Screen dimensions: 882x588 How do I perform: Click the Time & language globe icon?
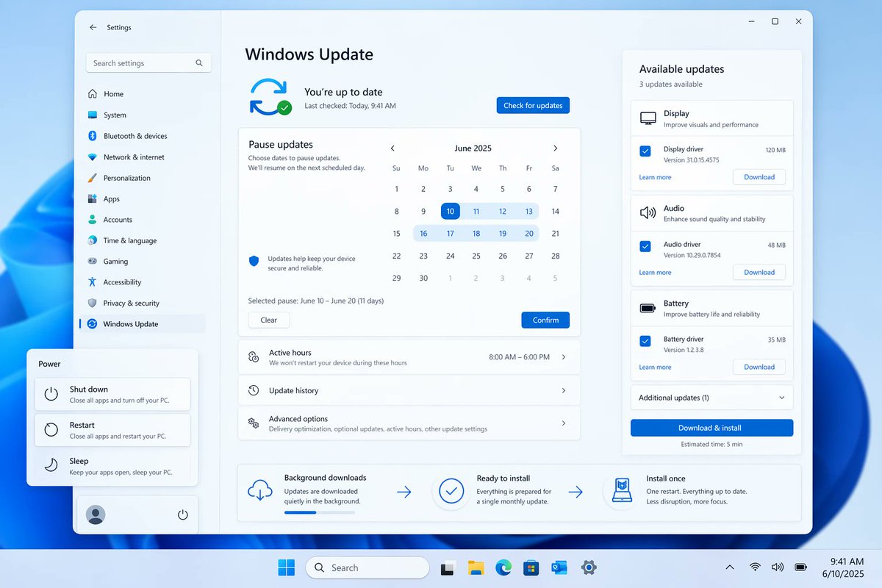click(93, 240)
